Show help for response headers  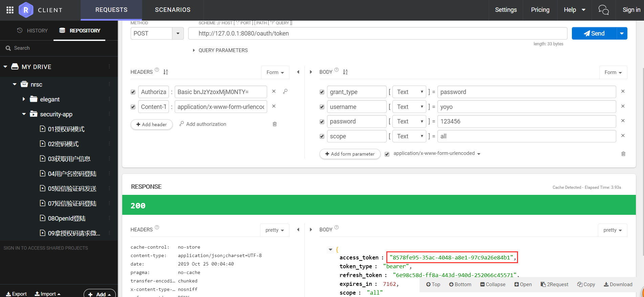pos(157,227)
